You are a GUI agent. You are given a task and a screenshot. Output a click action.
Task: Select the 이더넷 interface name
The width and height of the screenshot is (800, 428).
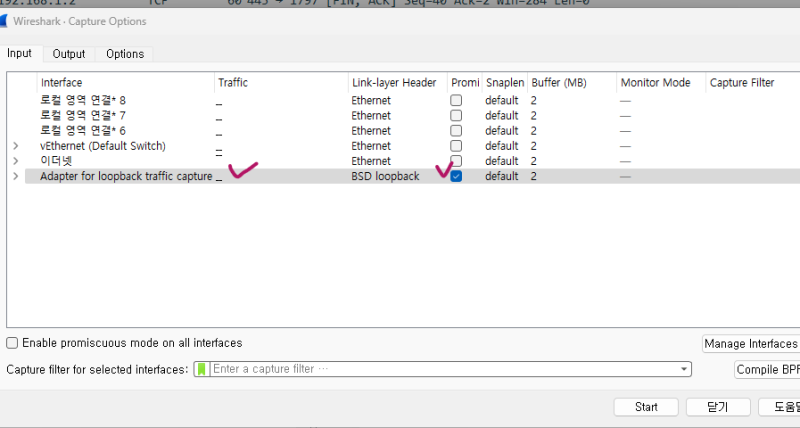(x=56, y=161)
